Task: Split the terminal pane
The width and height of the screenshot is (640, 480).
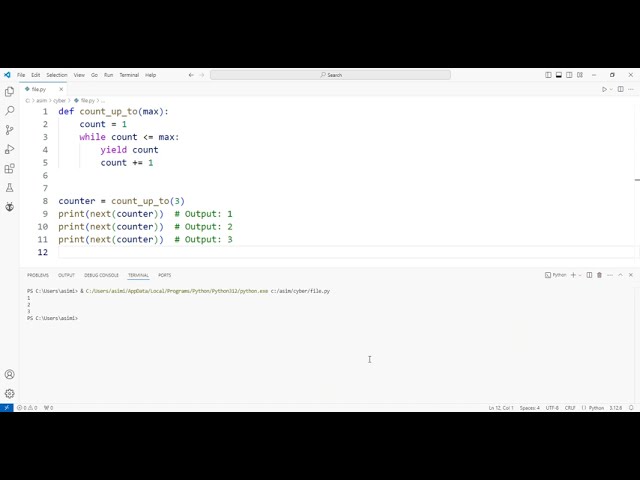Action: pyautogui.click(x=589, y=275)
